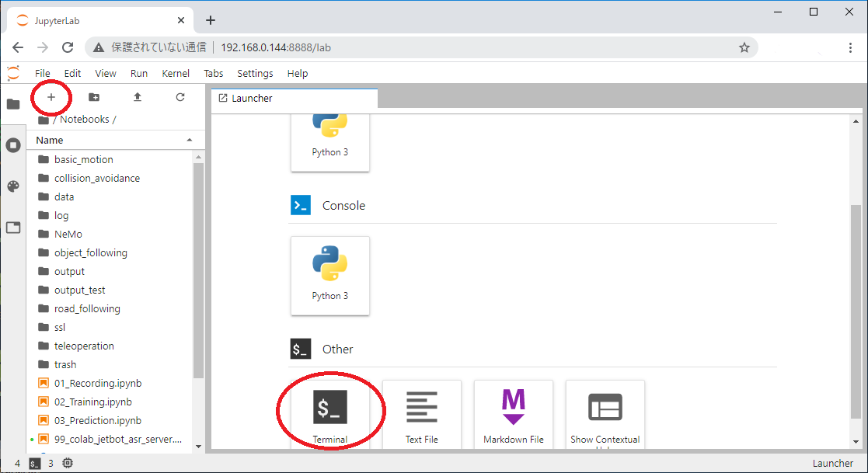Open the Settings menu
The image size is (868, 473).
click(255, 74)
